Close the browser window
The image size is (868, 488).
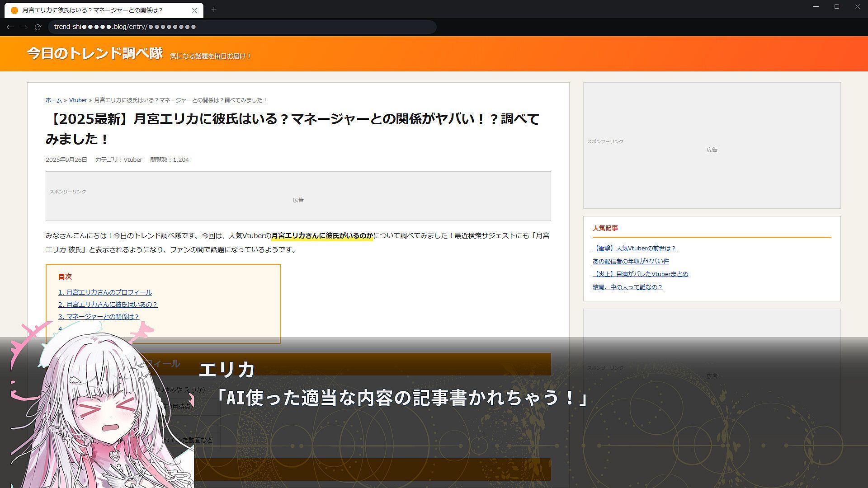858,6
